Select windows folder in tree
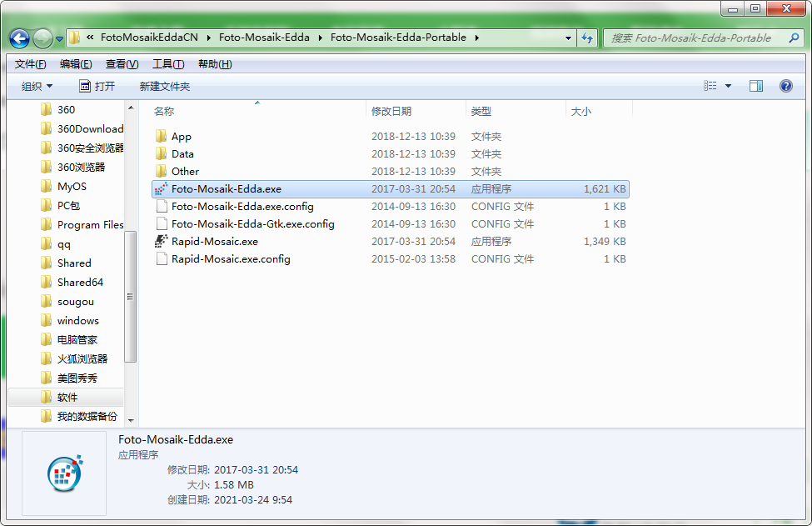 [x=69, y=320]
